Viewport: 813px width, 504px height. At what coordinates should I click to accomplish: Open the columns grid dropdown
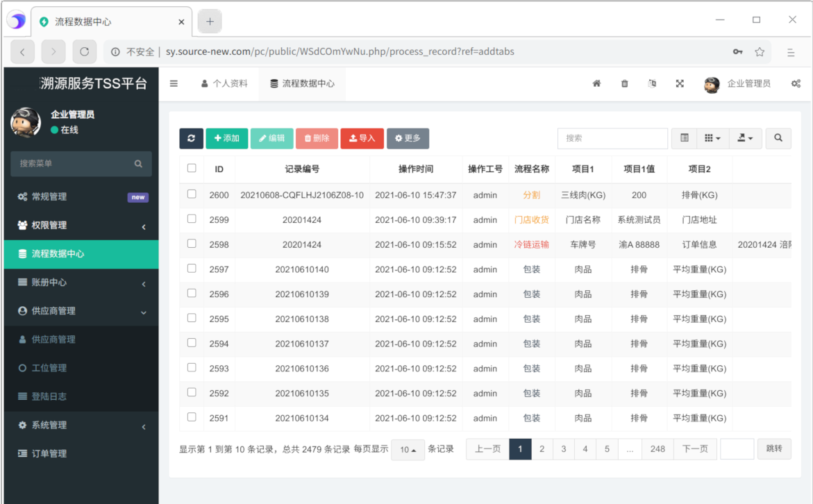tap(712, 138)
